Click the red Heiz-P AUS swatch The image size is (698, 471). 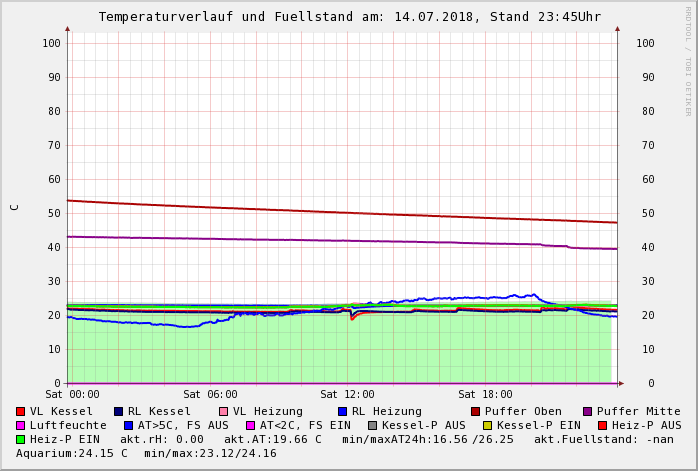pyautogui.click(x=603, y=426)
